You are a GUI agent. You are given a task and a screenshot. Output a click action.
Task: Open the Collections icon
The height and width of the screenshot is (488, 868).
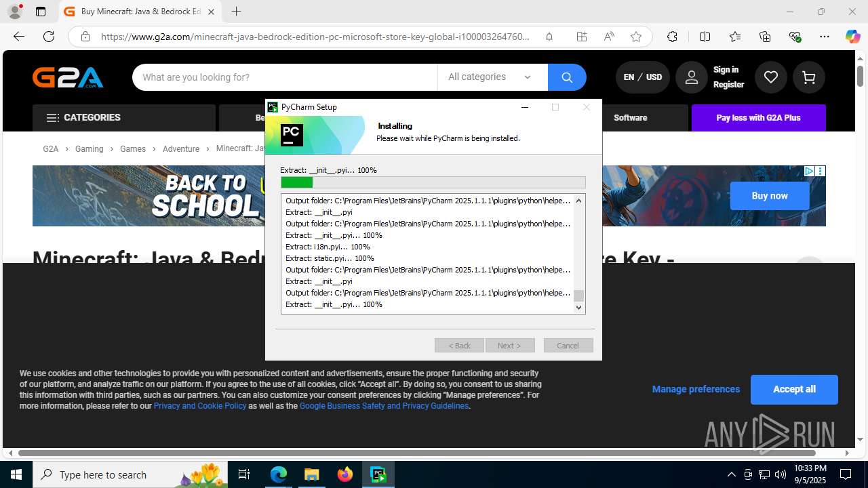[x=765, y=37]
